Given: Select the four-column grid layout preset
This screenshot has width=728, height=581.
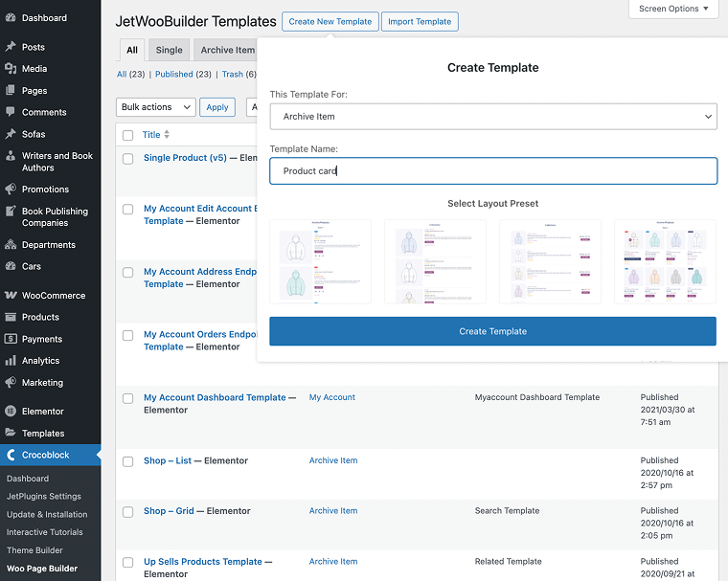Looking at the screenshot, I should (x=665, y=261).
